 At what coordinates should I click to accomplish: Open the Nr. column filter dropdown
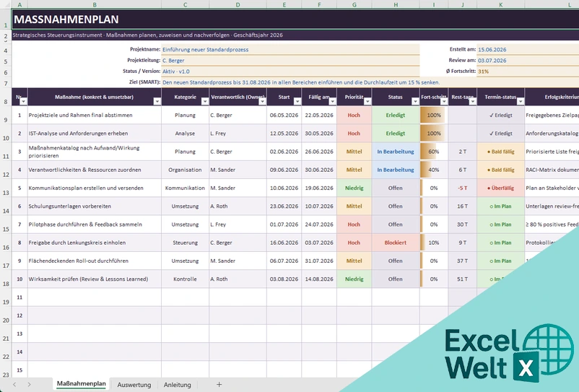(x=23, y=102)
